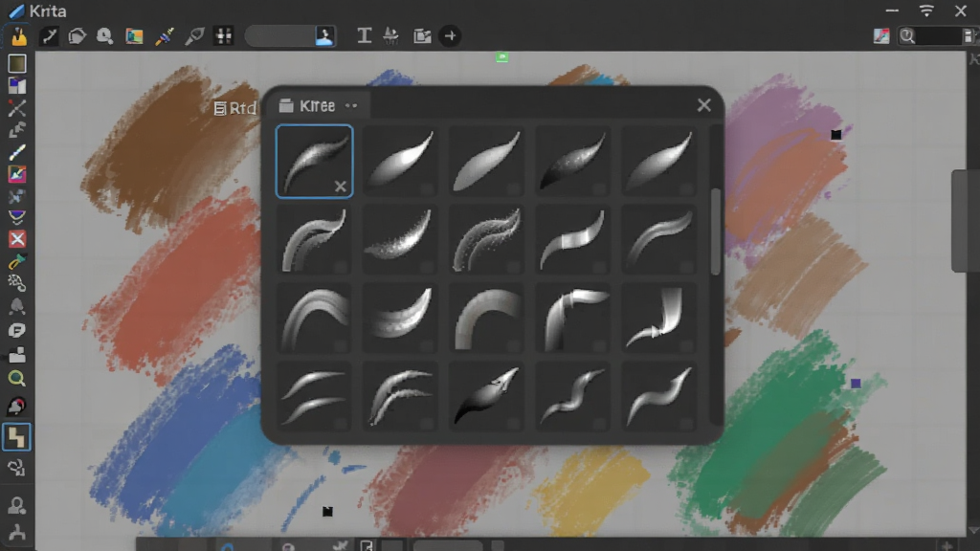Screen dimensions: 980x551
Task: Select the yellow fill bucket icon in top toolbar
Action: pos(18,36)
